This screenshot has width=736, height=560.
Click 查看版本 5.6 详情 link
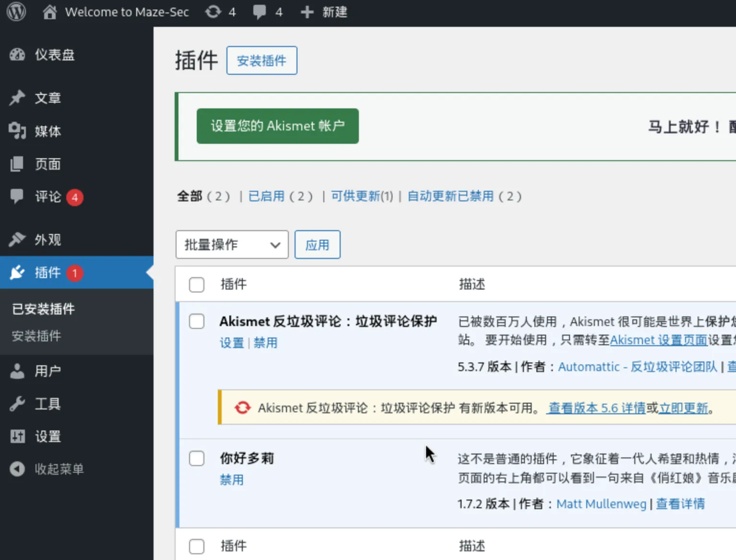(597, 408)
